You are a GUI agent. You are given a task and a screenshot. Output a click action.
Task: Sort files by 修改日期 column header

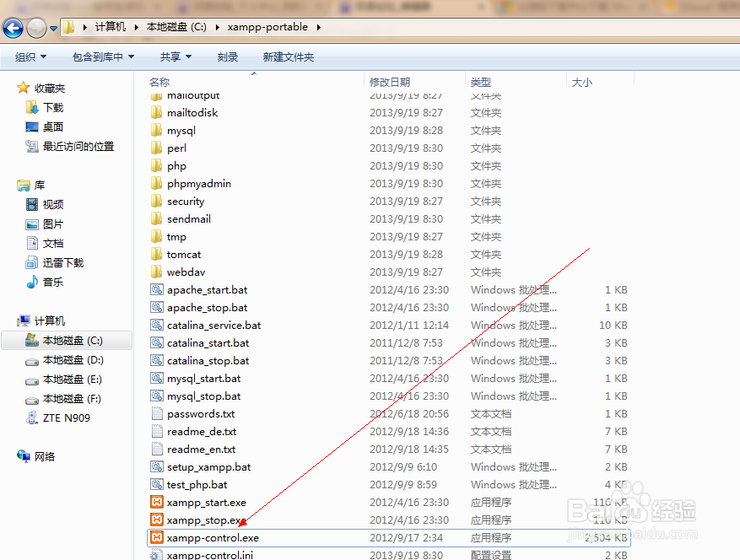[390, 82]
